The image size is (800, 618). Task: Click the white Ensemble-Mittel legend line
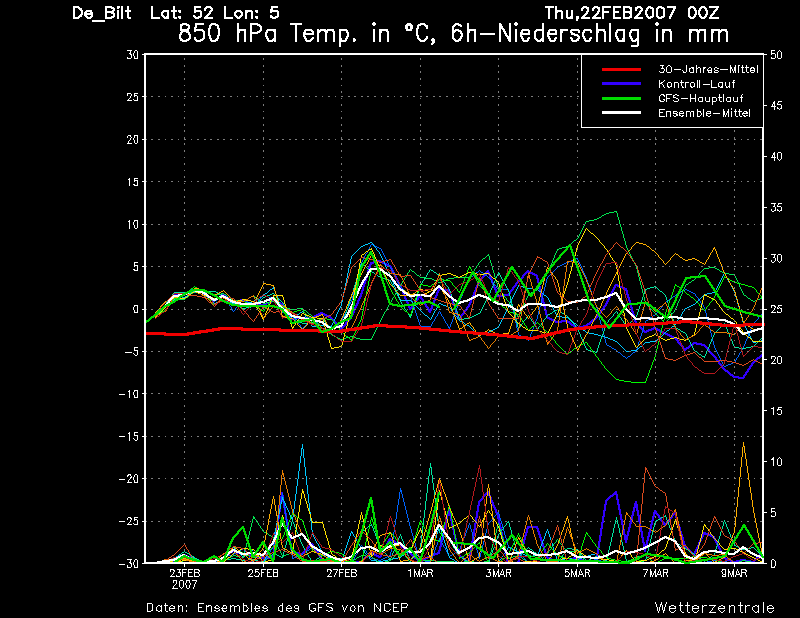pos(621,112)
